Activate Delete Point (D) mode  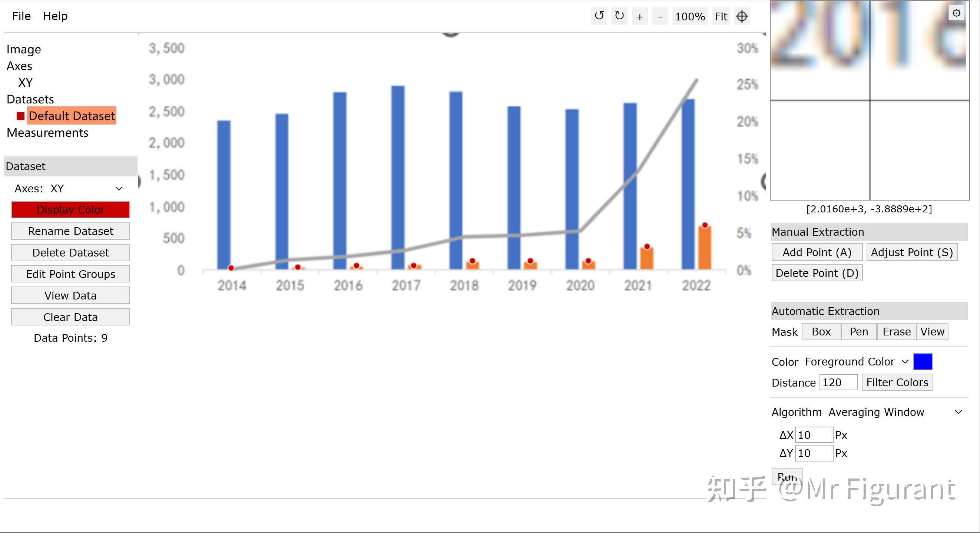click(x=817, y=273)
